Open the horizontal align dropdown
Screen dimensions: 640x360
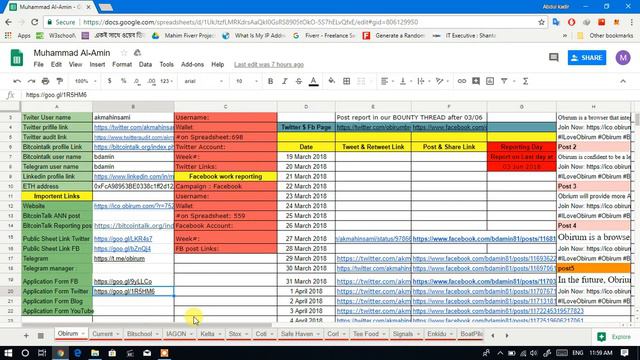(x=387, y=81)
